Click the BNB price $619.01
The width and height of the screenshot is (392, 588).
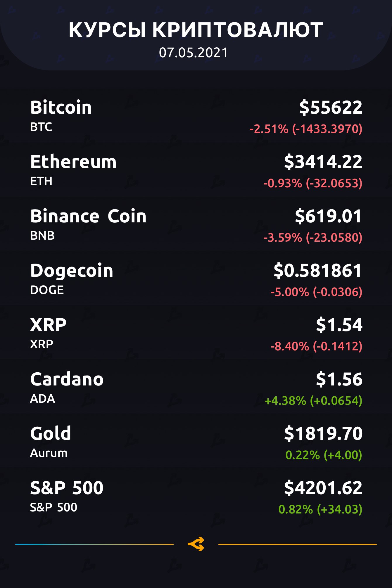click(x=328, y=216)
